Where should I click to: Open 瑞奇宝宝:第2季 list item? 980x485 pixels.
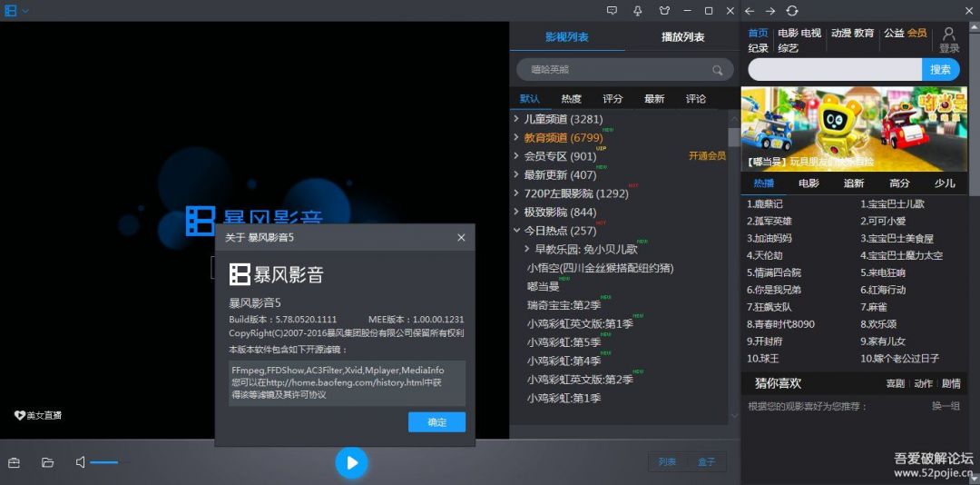563,305
